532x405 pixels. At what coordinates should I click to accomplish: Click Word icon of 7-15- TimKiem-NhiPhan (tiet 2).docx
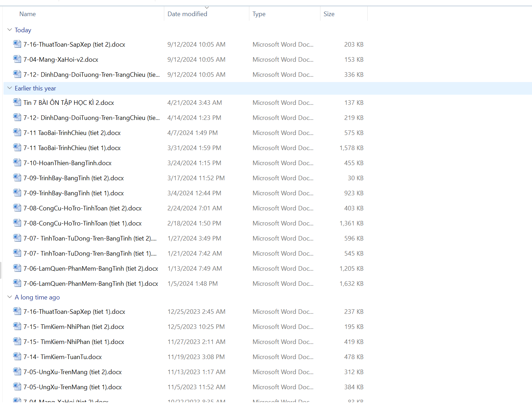[x=17, y=326]
